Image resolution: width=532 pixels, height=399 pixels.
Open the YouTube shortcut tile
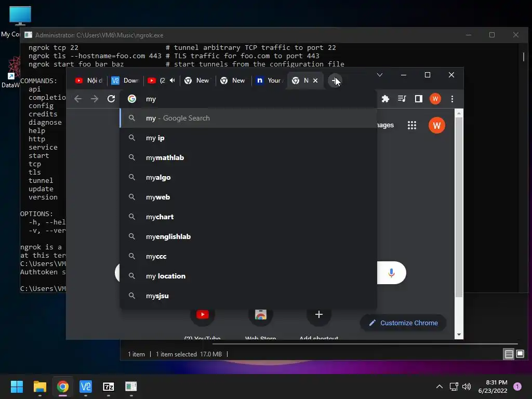203,314
